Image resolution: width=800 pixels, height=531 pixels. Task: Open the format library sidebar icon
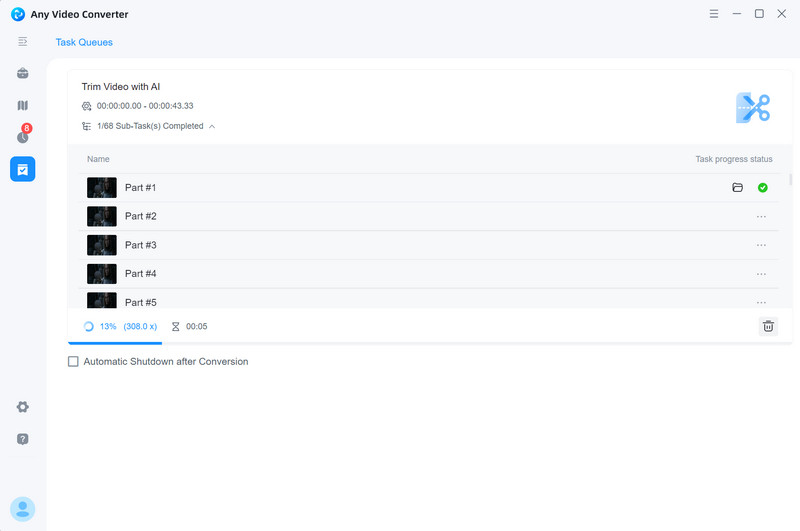[22, 105]
